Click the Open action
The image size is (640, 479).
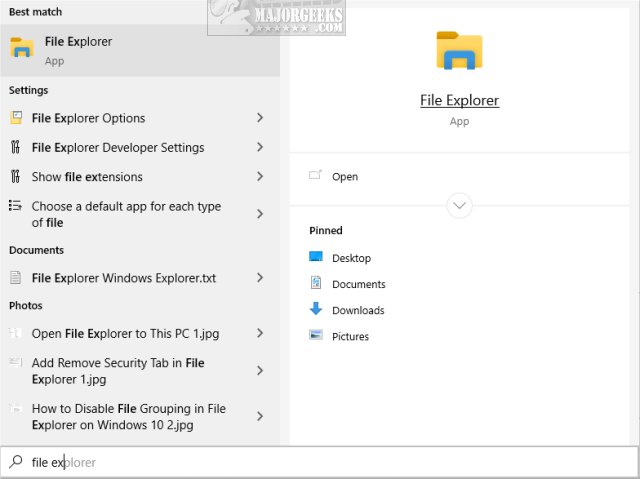point(345,177)
